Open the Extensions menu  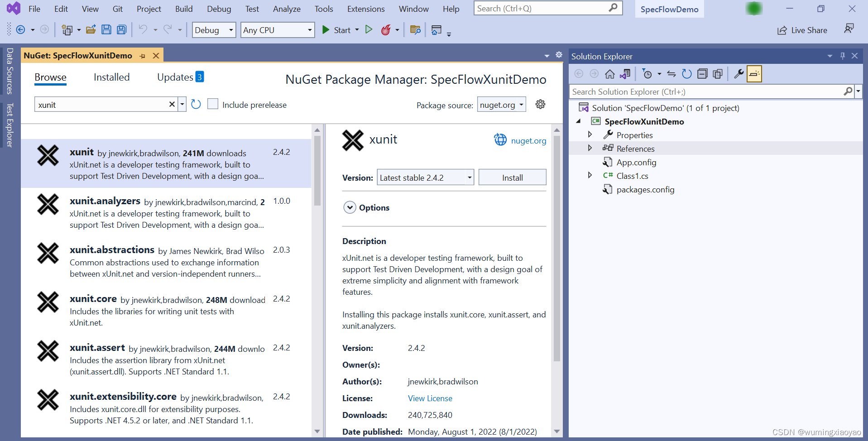366,9
